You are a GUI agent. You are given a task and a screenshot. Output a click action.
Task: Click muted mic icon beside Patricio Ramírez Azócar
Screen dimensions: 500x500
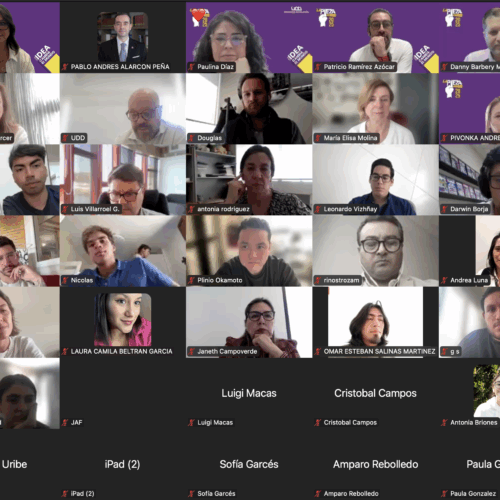[x=318, y=67]
